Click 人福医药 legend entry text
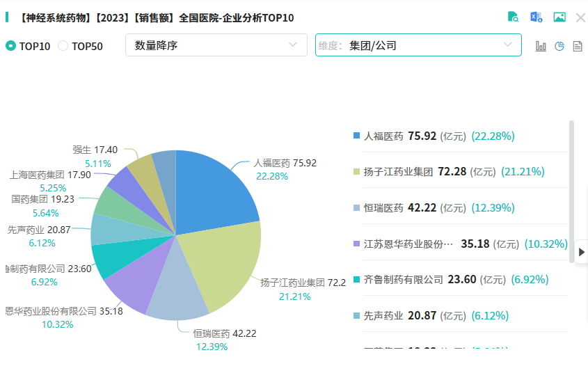The width and height of the screenshot is (588, 380). click(383, 136)
